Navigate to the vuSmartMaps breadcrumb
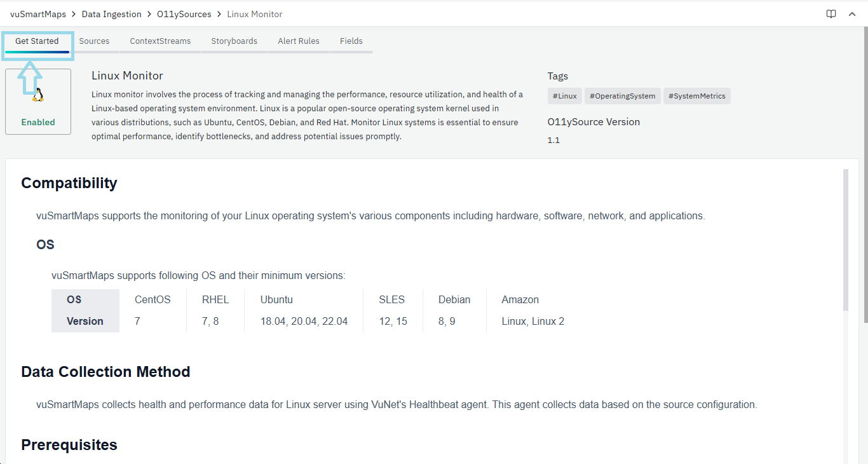This screenshot has width=868, height=464. click(37, 13)
